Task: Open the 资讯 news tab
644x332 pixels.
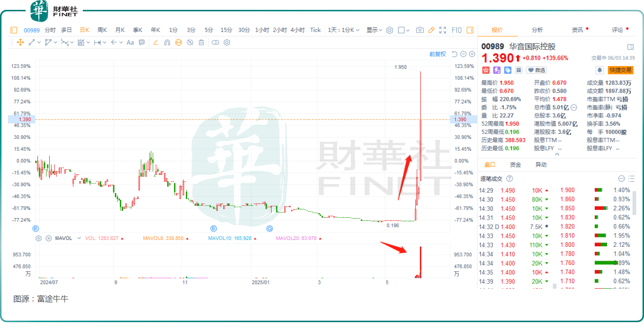Action: (577, 30)
